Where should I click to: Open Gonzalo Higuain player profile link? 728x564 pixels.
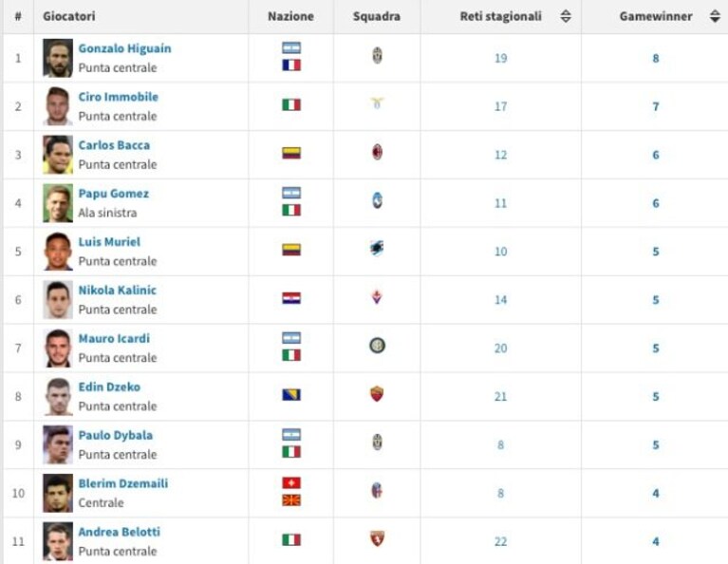(125, 48)
